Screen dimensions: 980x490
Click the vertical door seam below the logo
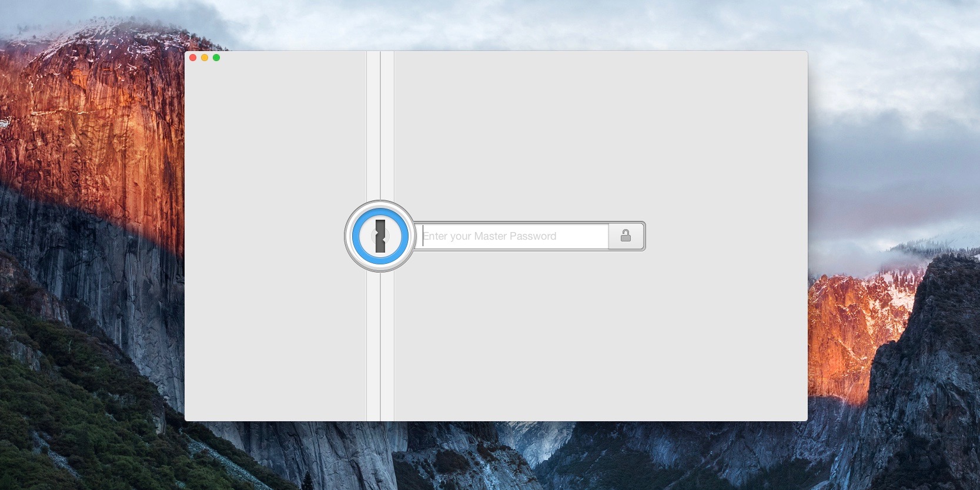[x=380, y=347]
